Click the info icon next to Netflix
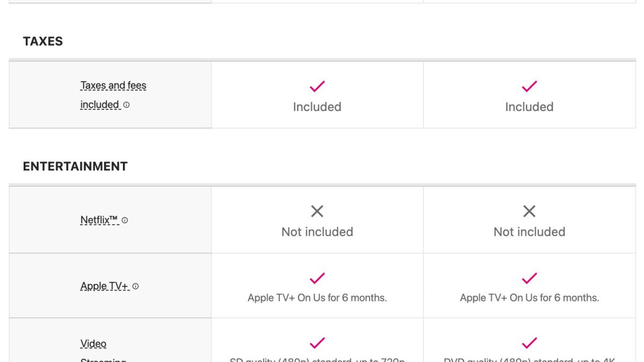This screenshot has height=362, width=644. [125, 220]
